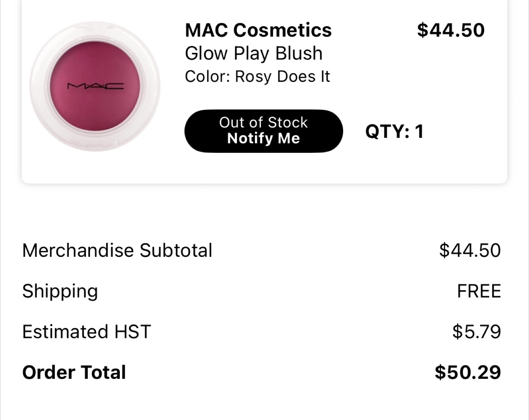Viewport: 529px width, 420px height.
Task: Open the MAC Cosmetics brand name
Action: click(x=258, y=30)
